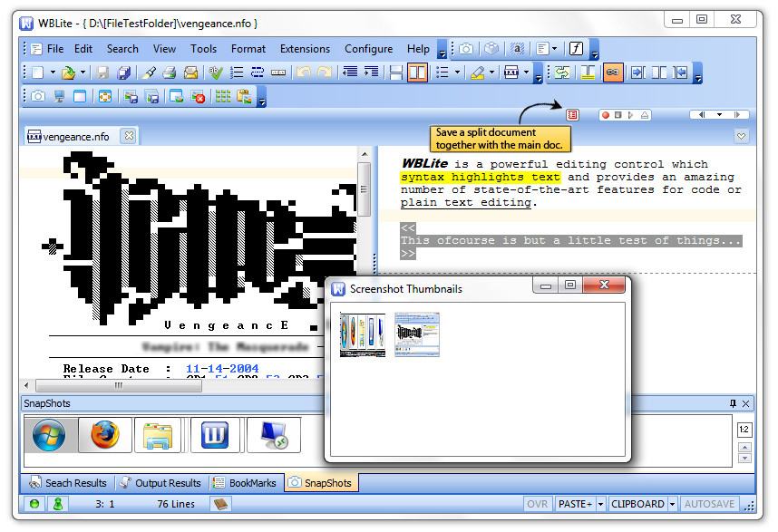Toggle vertical split view
Image resolution: width=778 pixels, height=532 pixels.
[417, 73]
